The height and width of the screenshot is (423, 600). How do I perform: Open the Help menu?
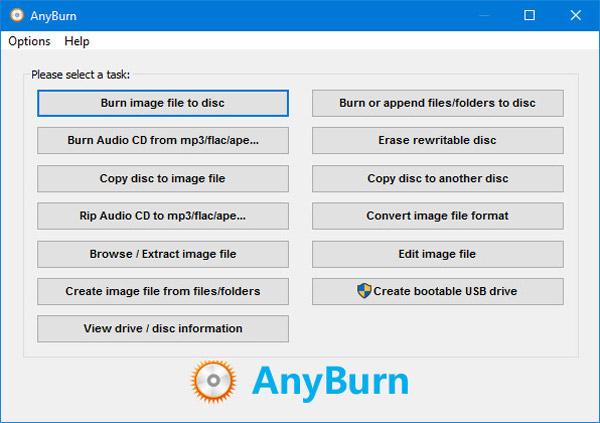(x=77, y=41)
